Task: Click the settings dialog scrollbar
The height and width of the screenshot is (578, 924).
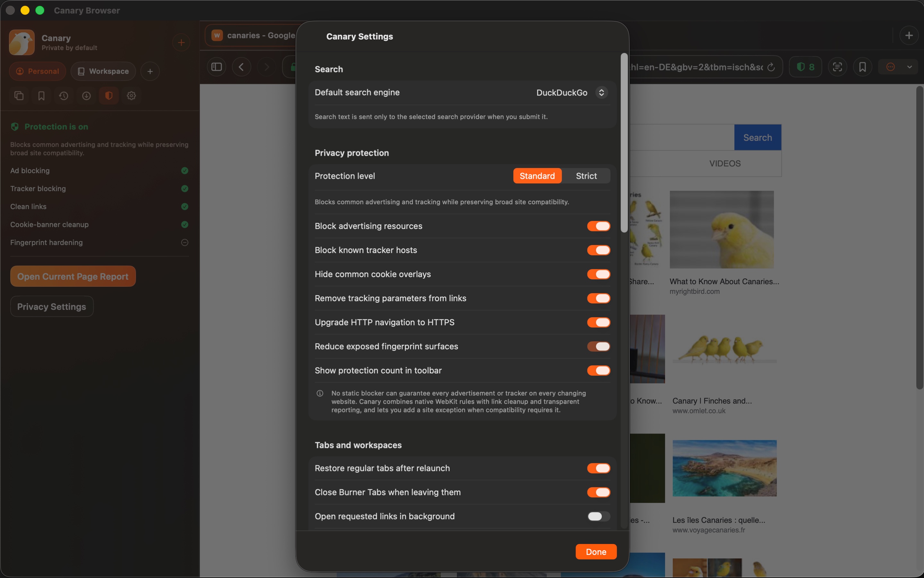Action: click(x=624, y=143)
